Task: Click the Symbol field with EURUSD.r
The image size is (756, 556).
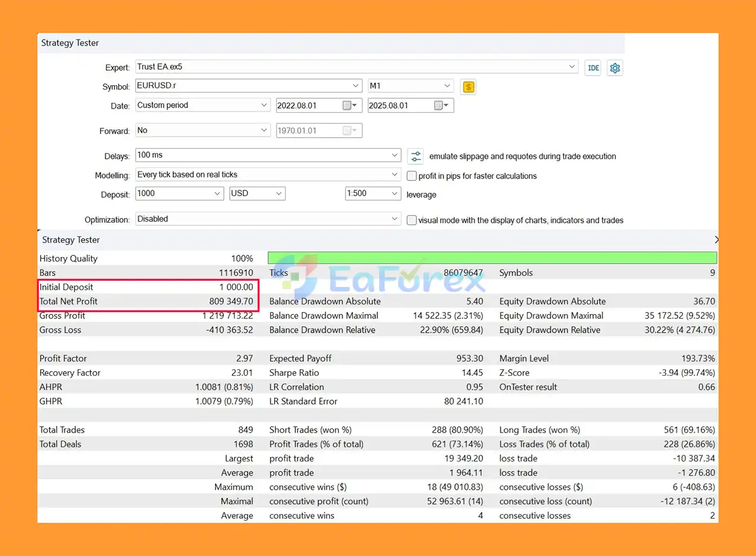Action: tap(249, 86)
